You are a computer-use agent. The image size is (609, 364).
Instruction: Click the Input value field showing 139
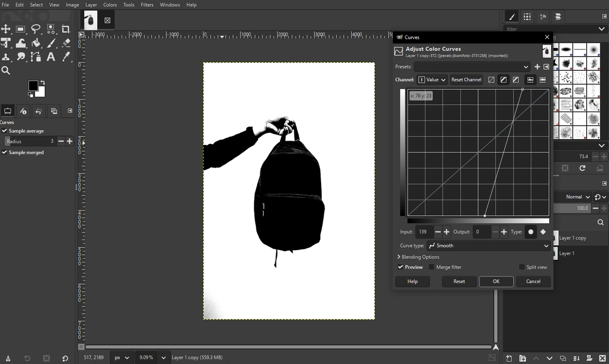pyautogui.click(x=424, y=232)
